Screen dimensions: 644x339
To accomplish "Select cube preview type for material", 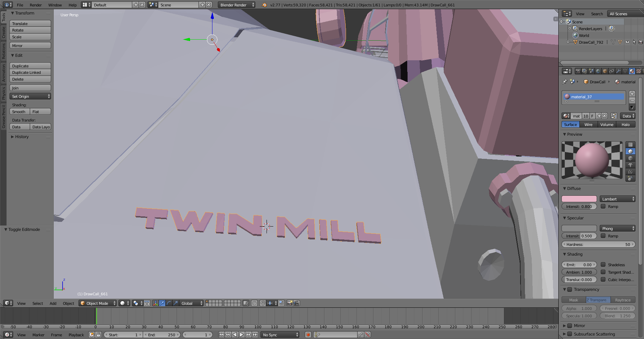I will pos(630,158).
